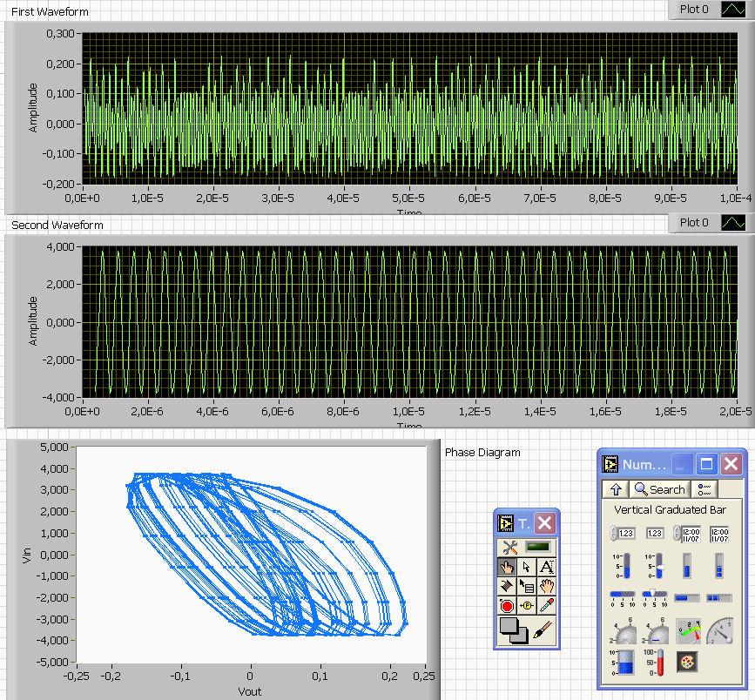This screenshot has height=700, width=755.
Task: Select the Scroll Window hand tool
Action: (x=547, y=587)
